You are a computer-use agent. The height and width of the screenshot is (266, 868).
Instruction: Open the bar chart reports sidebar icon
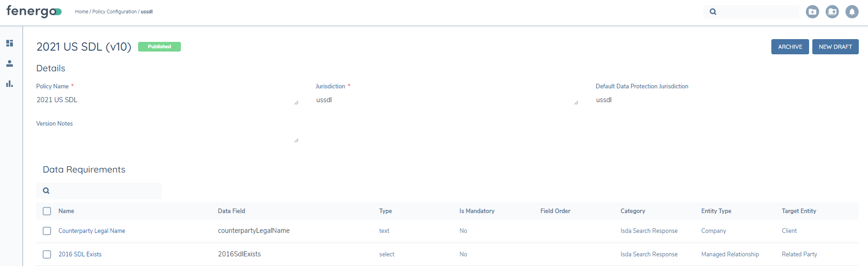click(9, 84)
